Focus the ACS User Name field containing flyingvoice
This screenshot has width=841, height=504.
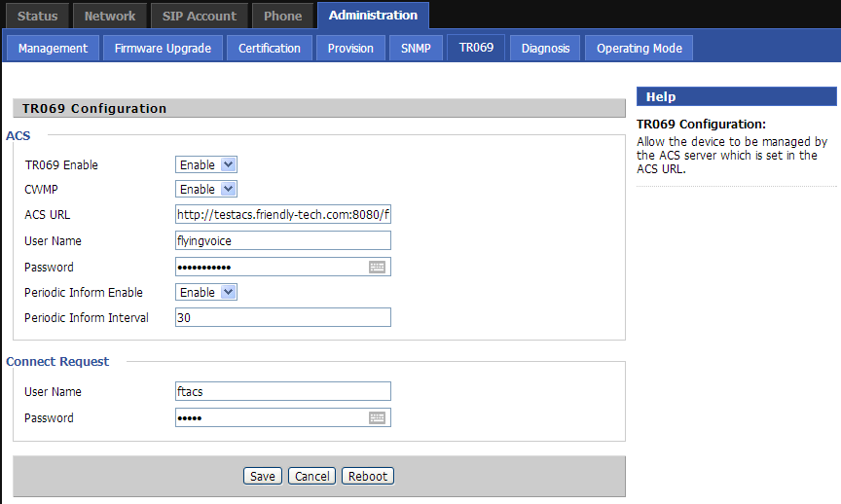tap(283, 240)
